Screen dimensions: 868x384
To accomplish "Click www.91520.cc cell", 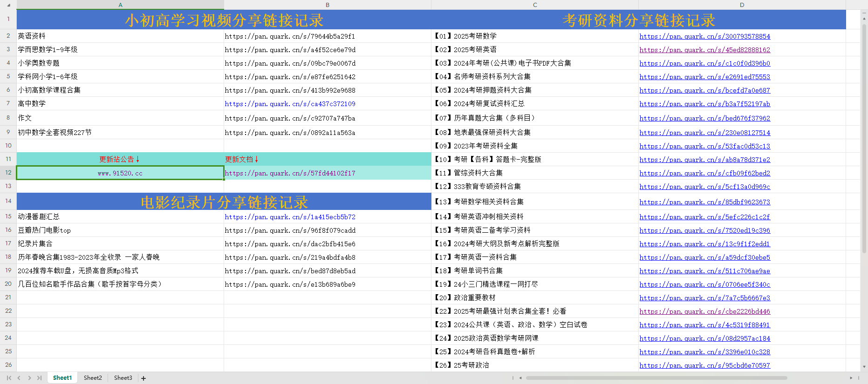I will 120,173.
